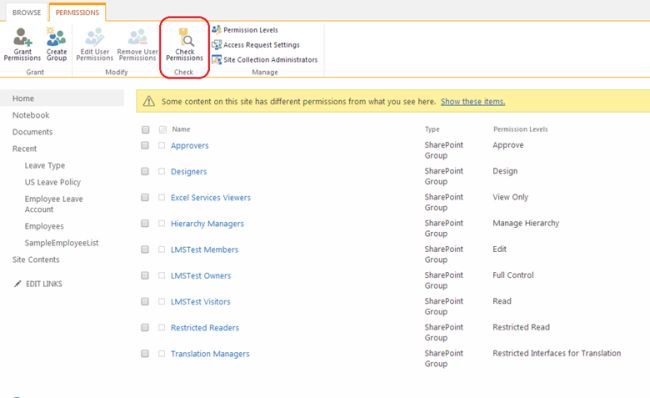Open the Hierarchy Managers group link
Viewport: 650px width, 398px height.
pos(207,223)
